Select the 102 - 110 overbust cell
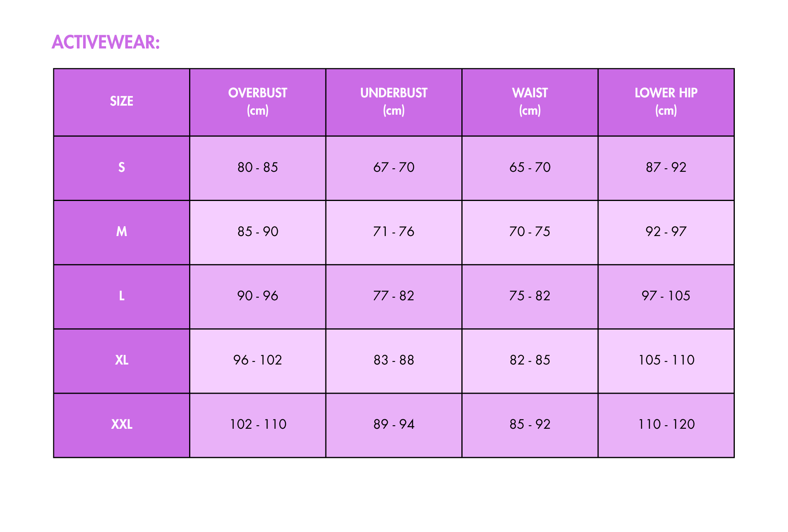788x532 pixels. [258, 424]
